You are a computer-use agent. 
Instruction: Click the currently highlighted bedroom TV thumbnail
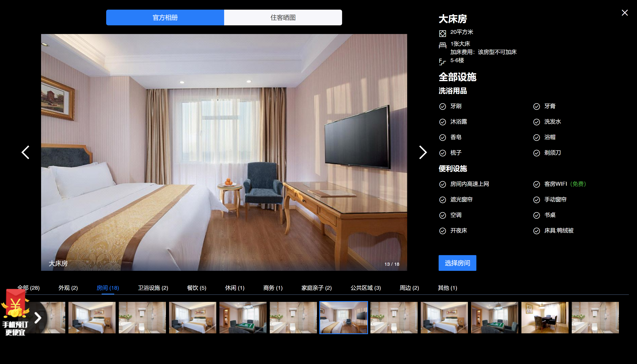[343, 317]
